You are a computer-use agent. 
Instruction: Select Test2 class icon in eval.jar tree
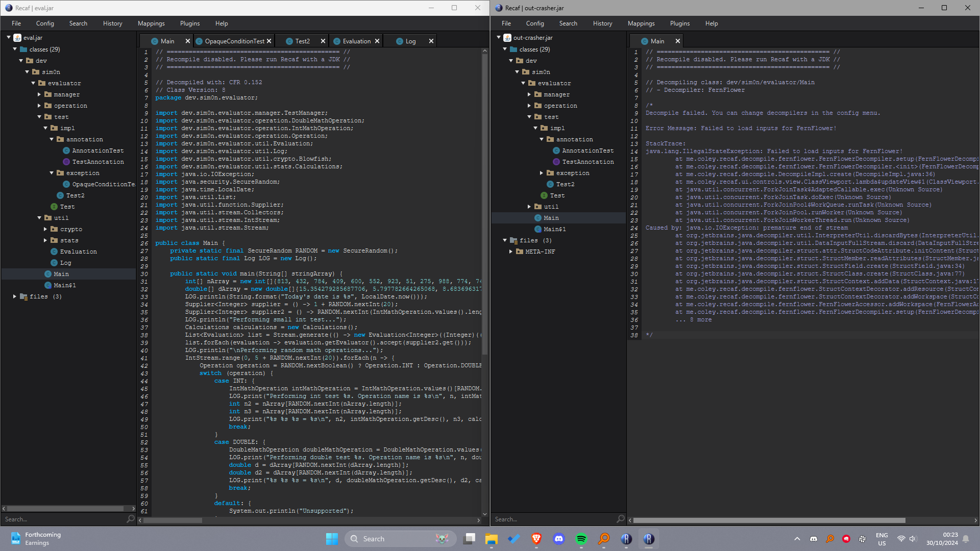[x=60, y=195]
